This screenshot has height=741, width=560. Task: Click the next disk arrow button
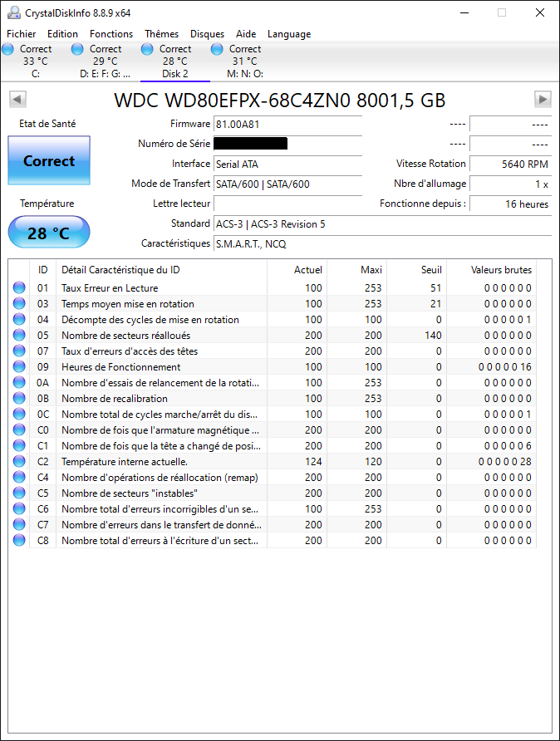[x=543, y=99]
